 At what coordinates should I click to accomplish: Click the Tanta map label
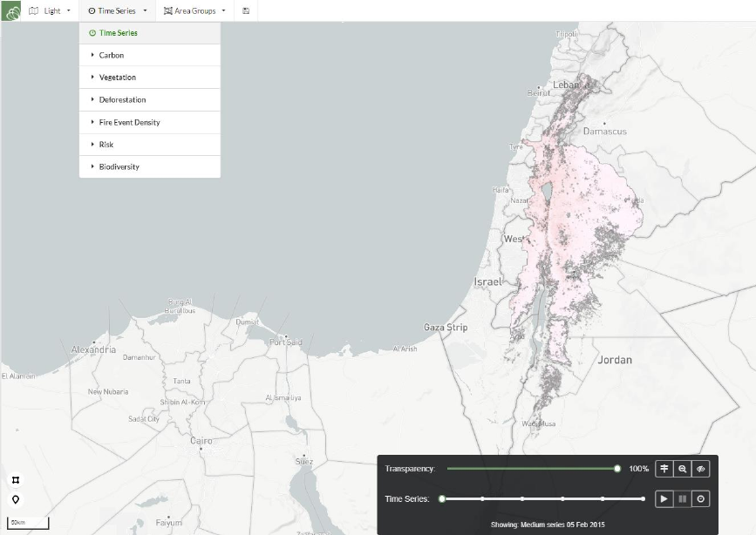click(x=181, y=381)
